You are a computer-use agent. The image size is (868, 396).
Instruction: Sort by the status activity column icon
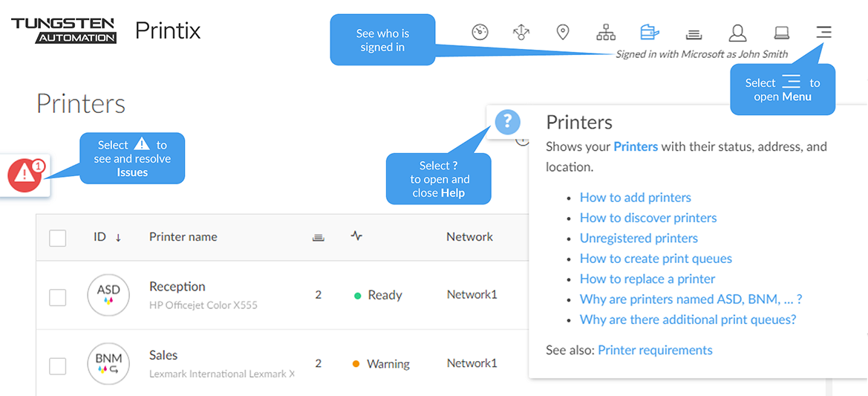(x=356, y=236)
